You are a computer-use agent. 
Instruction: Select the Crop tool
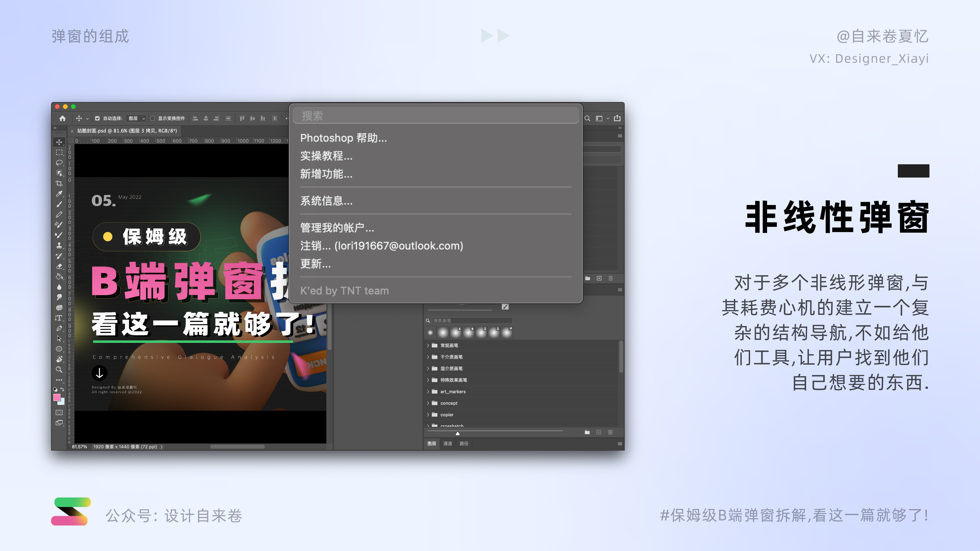[x=59, y=183]
